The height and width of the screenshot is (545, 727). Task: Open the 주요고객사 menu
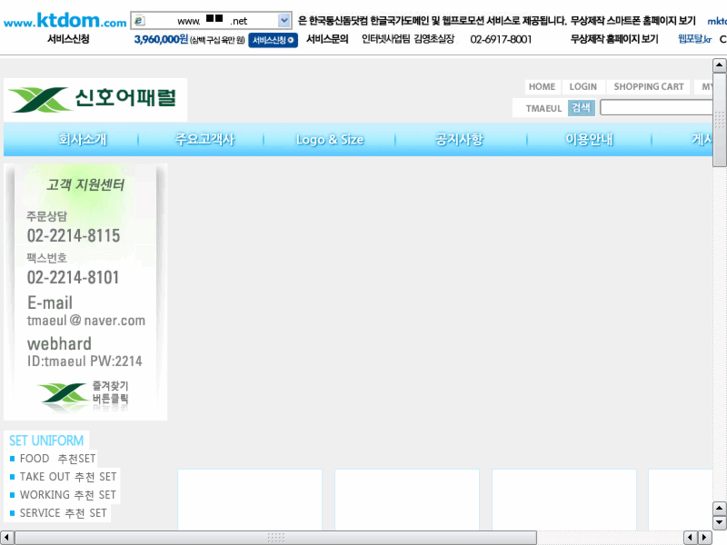204,139
